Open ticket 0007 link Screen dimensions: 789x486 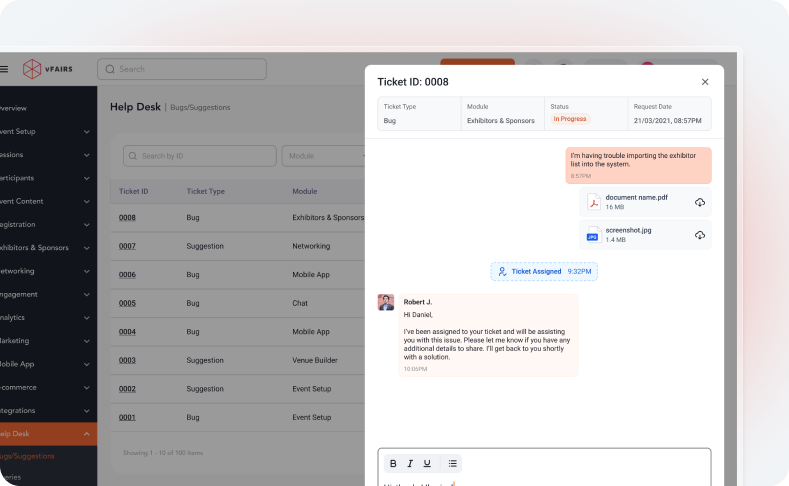tap(127, 246)
